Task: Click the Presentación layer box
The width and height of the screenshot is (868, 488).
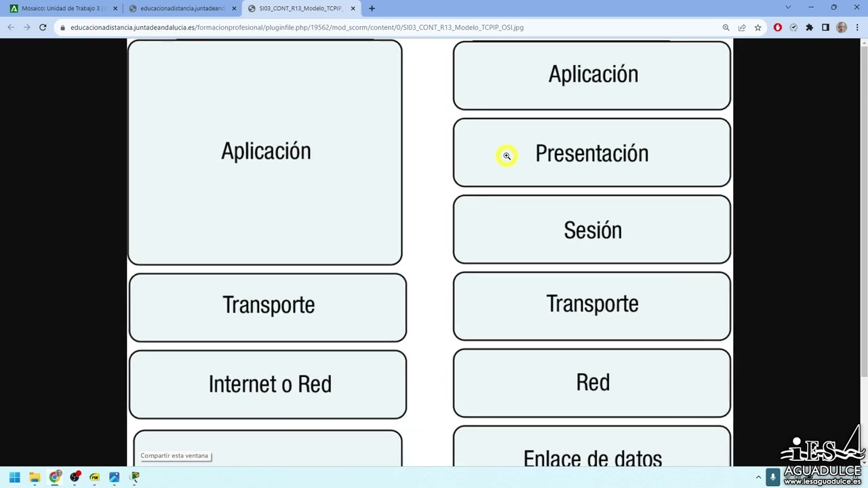Action: (592, 152)
